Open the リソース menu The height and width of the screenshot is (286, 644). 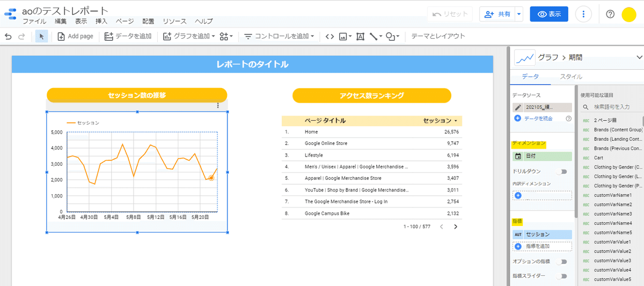pos(174,21)
